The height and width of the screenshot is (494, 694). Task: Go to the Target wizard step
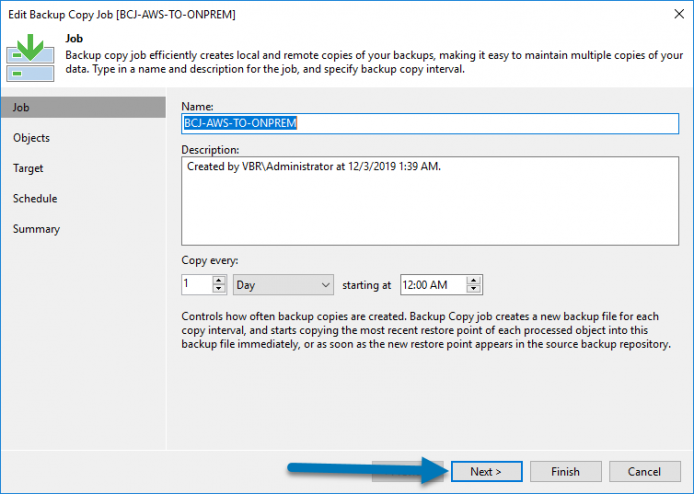point(28,168)
